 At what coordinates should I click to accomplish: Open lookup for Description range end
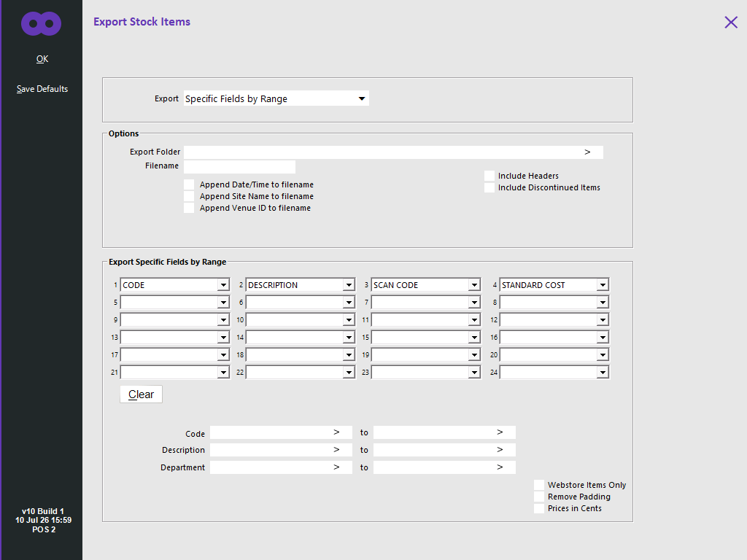500,450
